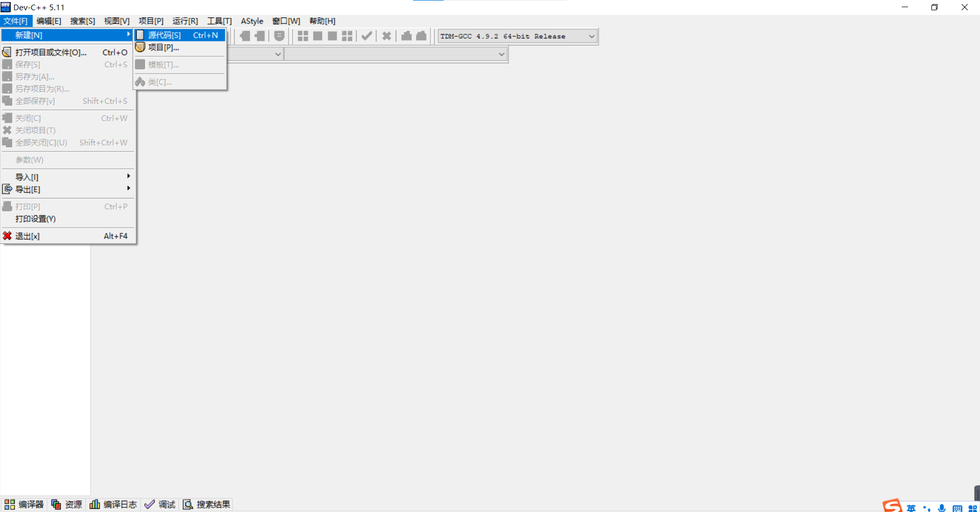Click the Compile & Run toolbar icon
Screen dimensions: 980x512
pos(332,36)
